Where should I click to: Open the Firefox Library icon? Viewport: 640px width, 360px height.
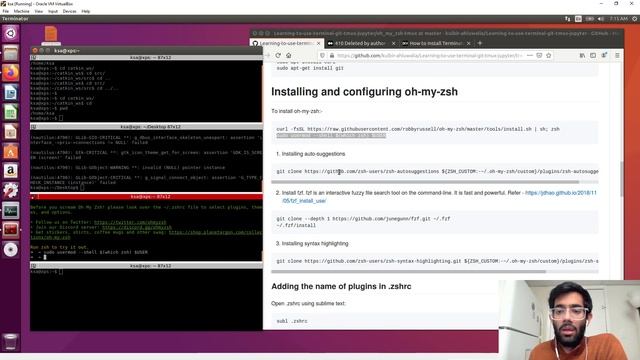point(582,56)
